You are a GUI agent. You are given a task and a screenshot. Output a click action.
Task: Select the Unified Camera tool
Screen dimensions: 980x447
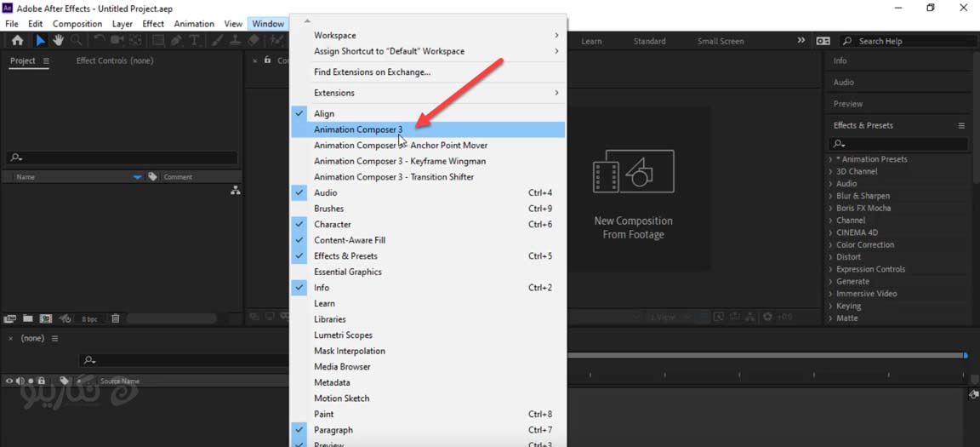(117, 41)
